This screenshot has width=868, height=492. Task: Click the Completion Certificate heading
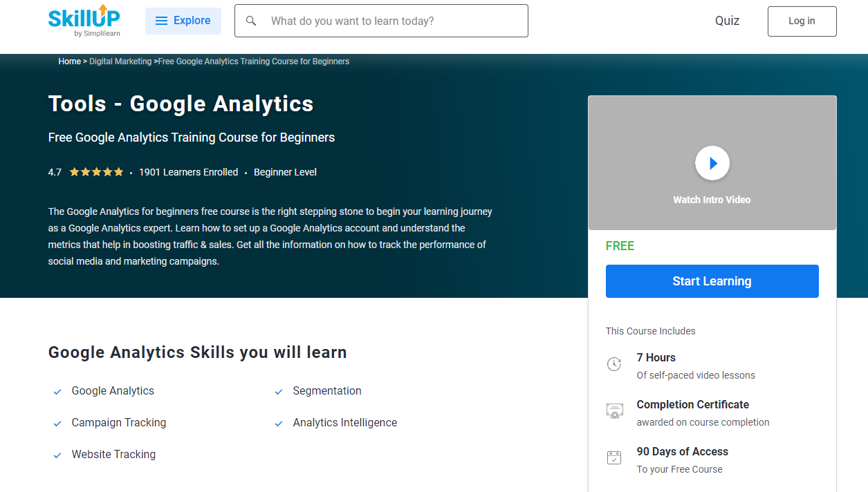[x=693, y=404]
